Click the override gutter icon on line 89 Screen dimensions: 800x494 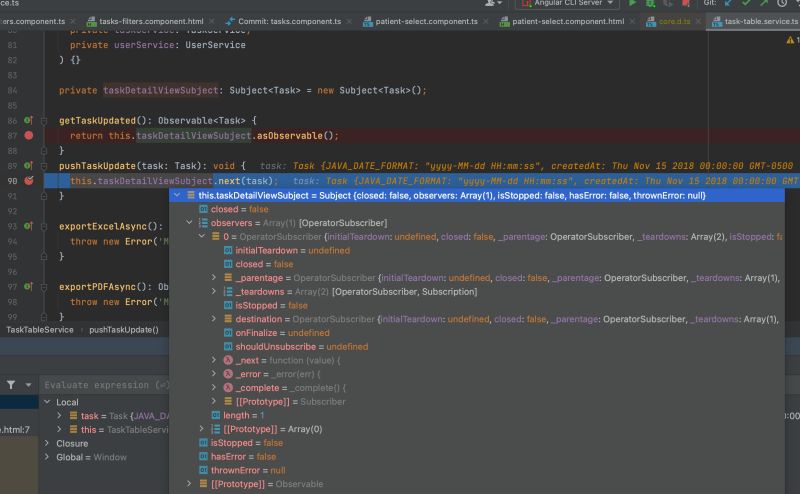[29, 165]
